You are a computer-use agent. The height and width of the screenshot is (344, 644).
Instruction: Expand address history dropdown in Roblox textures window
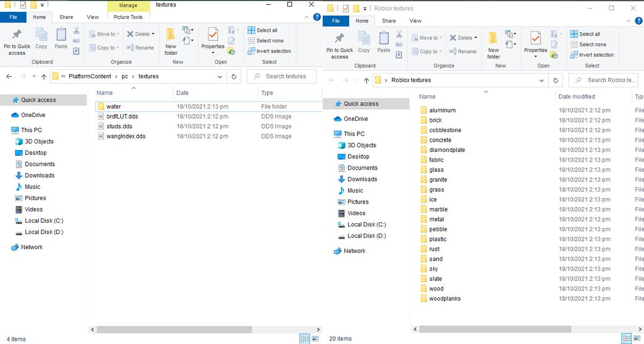click(x=542, y=80)
